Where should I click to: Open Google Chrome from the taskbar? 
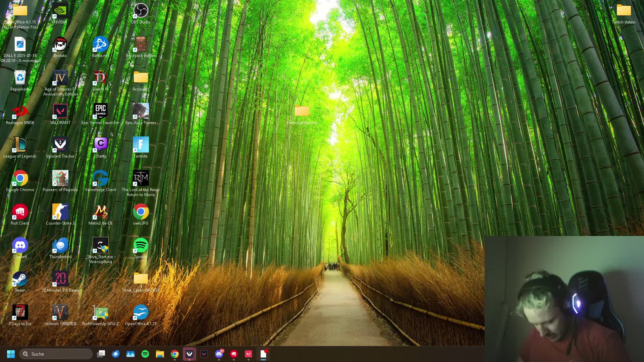(175, 354)
